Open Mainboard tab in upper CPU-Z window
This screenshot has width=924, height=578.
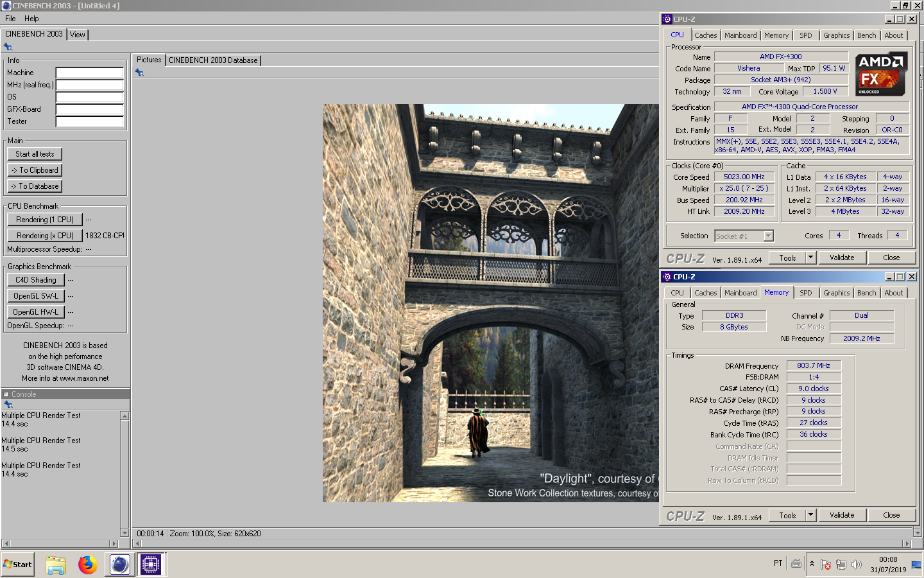point(740,35)
